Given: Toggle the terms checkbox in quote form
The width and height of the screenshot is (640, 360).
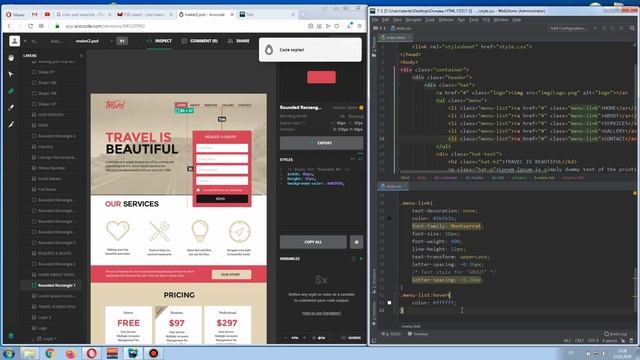Looking at the screenshot, I should point(198,190).
